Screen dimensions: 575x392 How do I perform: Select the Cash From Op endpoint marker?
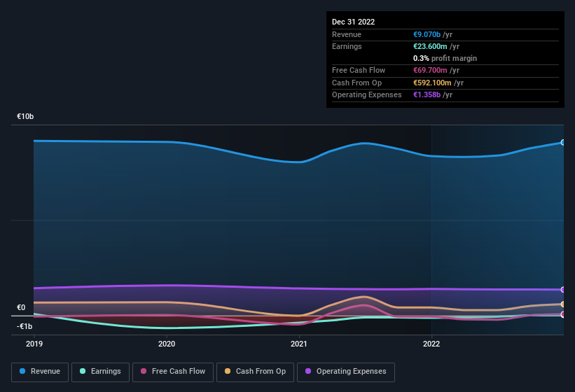click(x=563, y=304)
